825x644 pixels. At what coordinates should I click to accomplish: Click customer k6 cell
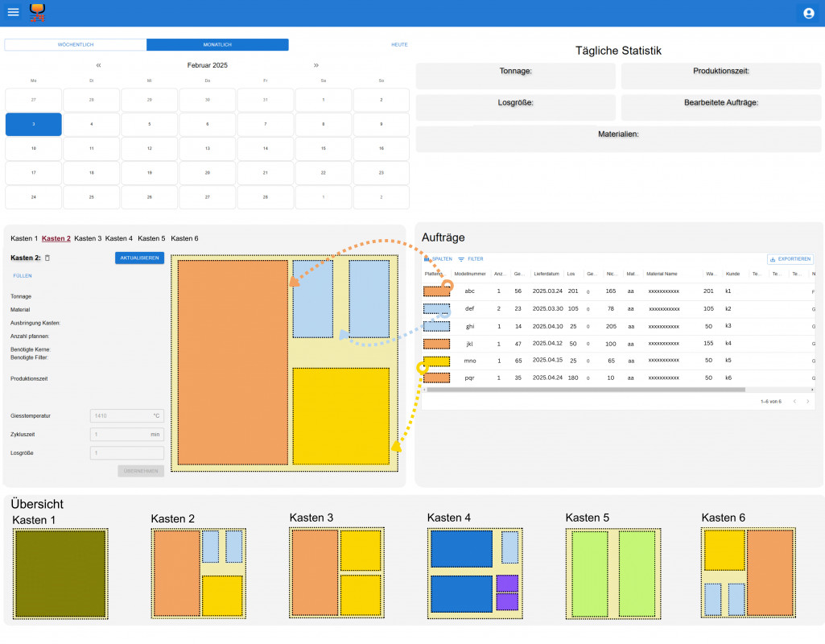(x=728, y=378)
